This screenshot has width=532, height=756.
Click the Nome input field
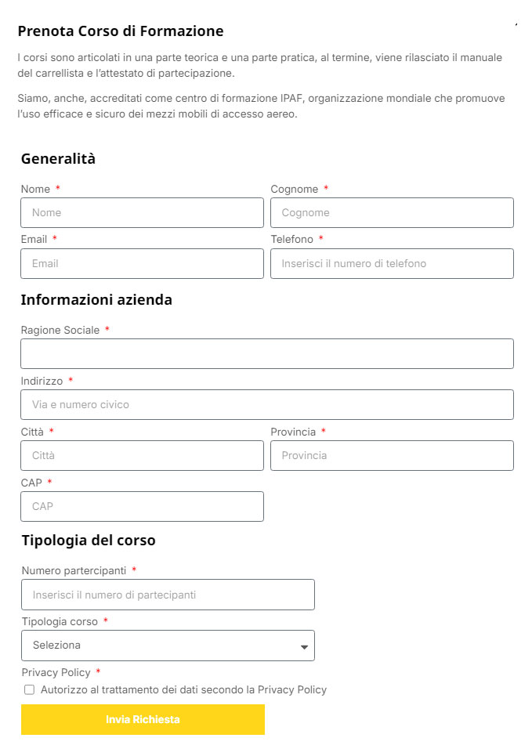pos(142,212)
